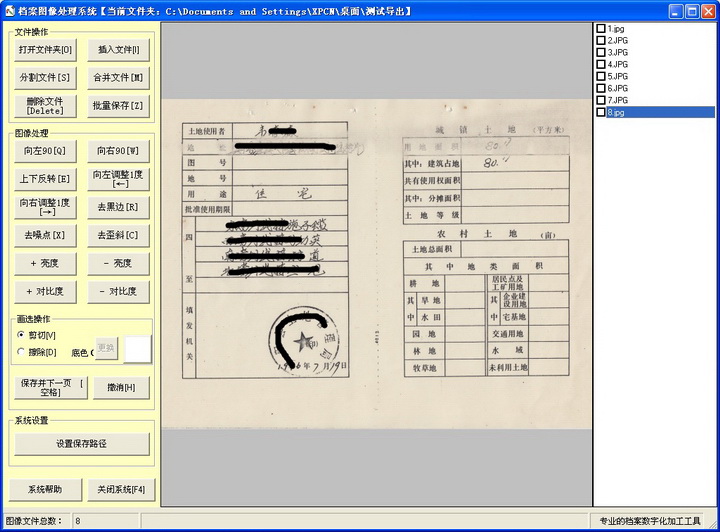The image size is (720, 532).
Task: Click 向左调整1度 button
Action: [118, 179]
